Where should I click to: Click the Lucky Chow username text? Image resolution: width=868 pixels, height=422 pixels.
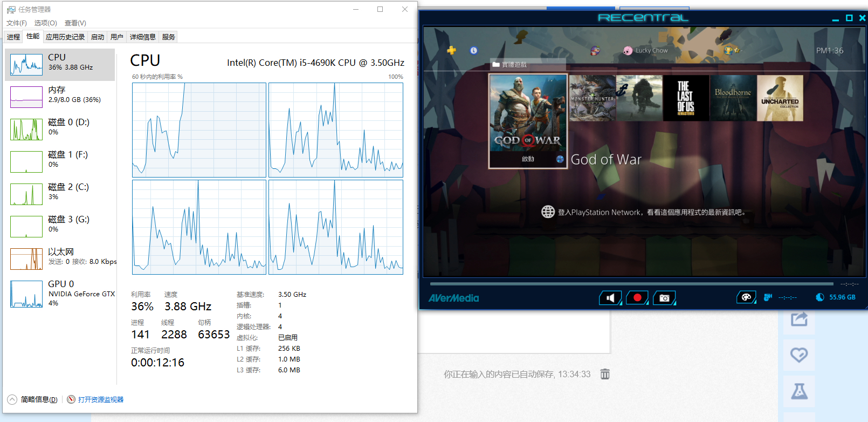pyautogui.click(x=652, y=51)
